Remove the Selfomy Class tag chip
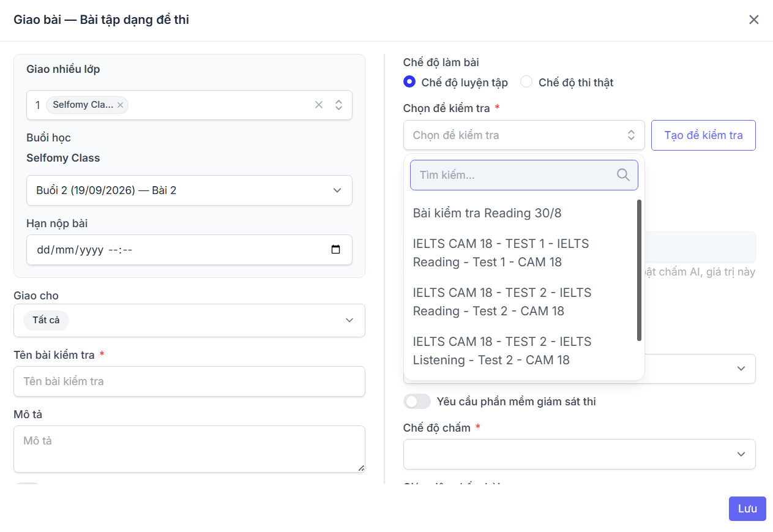Viewport: 773px width, 532px height. [x=121, y=105]
